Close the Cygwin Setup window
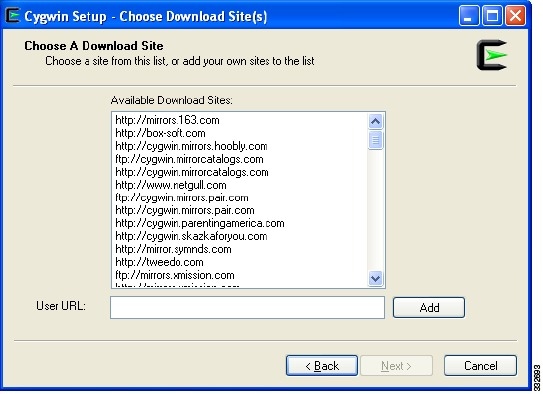Screen dimensions: 543x394 [515, 16]
